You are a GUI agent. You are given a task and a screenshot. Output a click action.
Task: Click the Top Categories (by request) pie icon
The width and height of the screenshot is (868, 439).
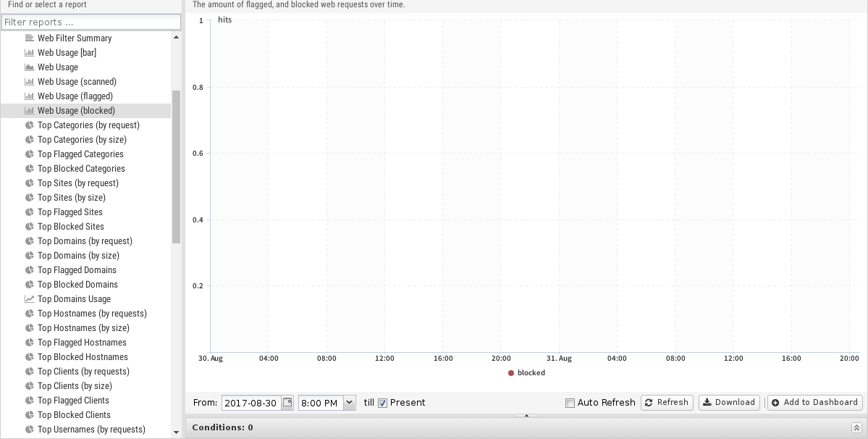tap(30, 125)
